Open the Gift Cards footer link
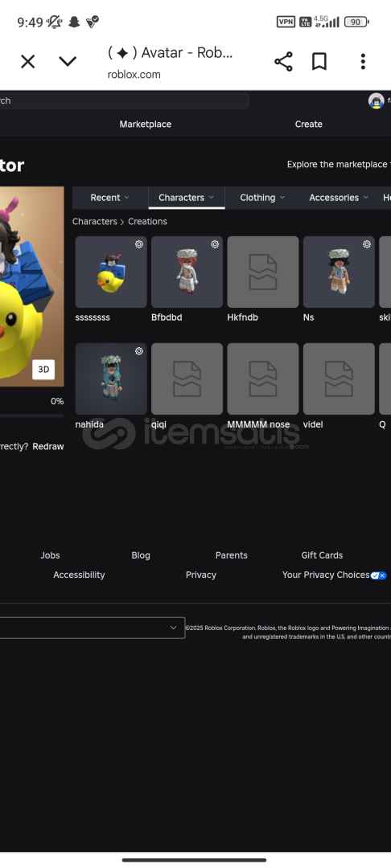The image size is (391, 868). [x=322, y=555]
